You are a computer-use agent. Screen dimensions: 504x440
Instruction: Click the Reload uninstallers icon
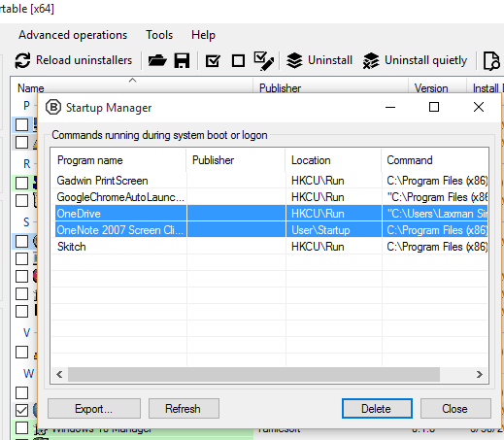[x=22, y=60]
